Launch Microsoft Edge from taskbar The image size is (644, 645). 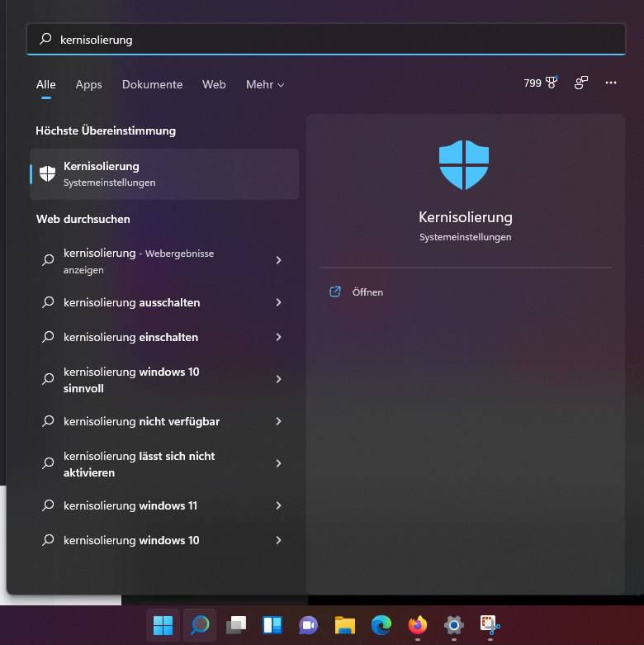click(381, 625)
